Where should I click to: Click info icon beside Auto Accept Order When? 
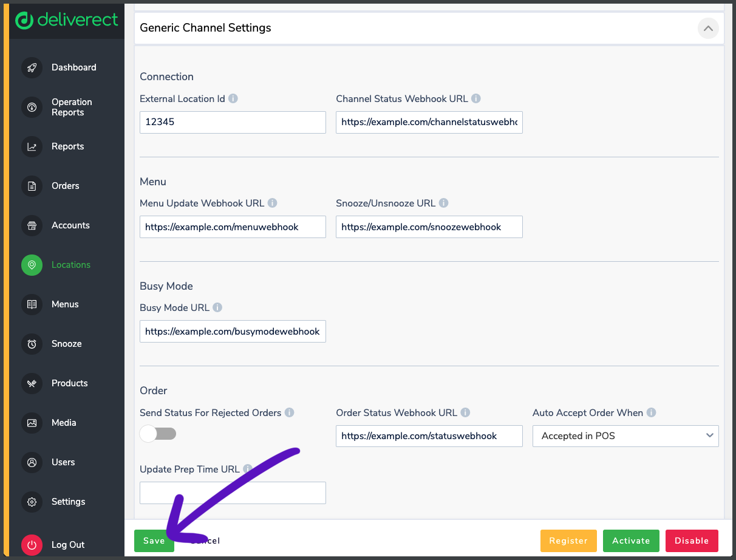tap(651, 412)
